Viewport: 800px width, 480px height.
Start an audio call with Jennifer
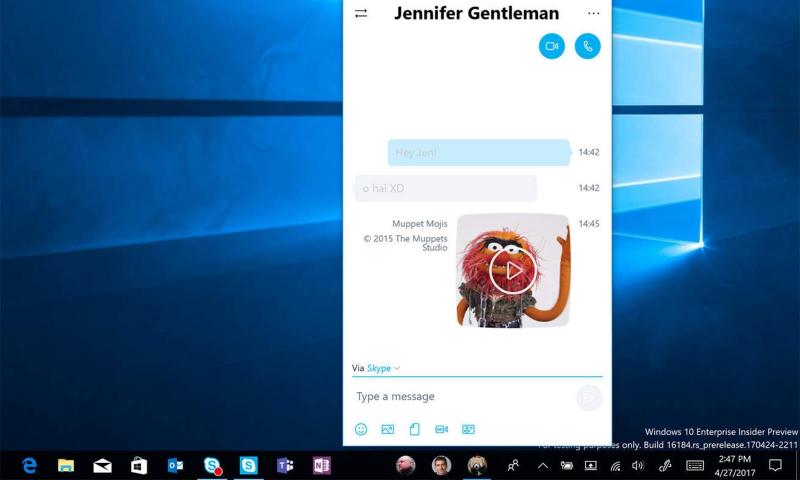[x=587, y=46]
